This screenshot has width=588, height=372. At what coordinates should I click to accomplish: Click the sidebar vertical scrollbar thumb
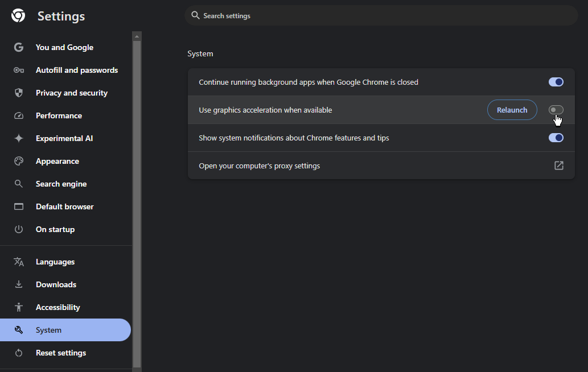pyautogui.click(x=137, y=204)
